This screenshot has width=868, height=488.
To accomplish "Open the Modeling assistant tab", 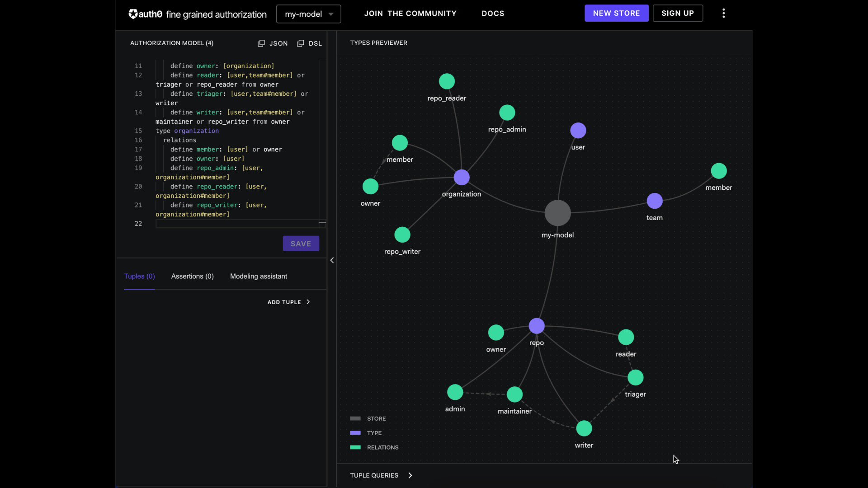I will [259, 276].
